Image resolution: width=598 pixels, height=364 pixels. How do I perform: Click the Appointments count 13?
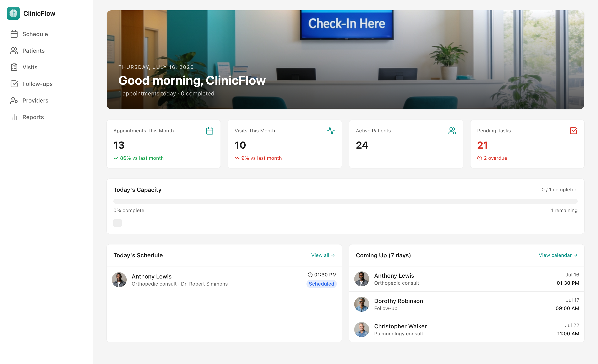pos(119,145)
